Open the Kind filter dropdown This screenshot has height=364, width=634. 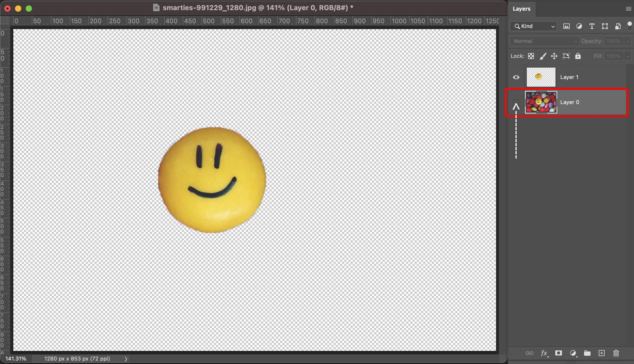click(534, 26)
